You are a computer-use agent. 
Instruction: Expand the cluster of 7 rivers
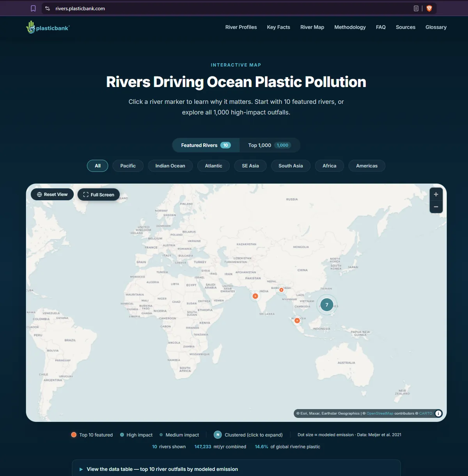(327, 305)
